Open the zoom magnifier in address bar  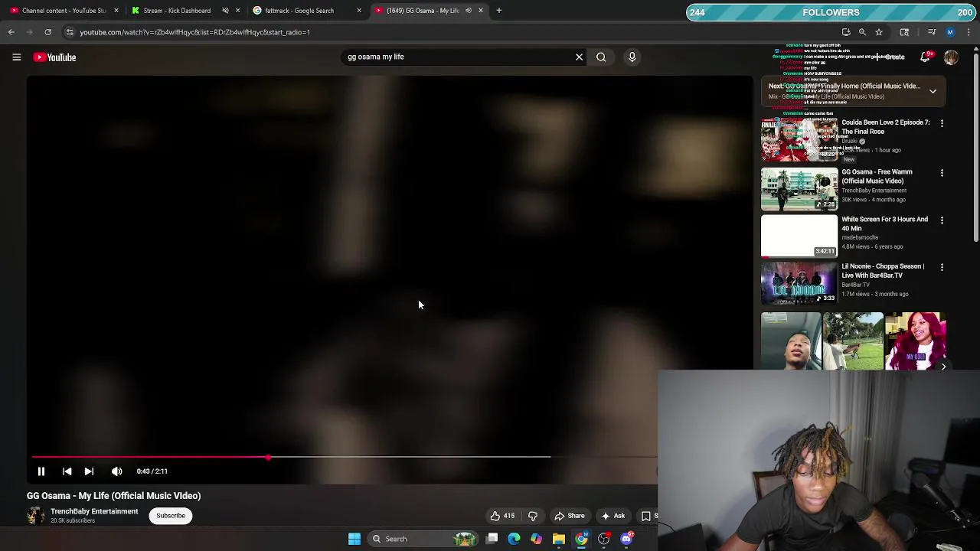[x=862, y=32]
